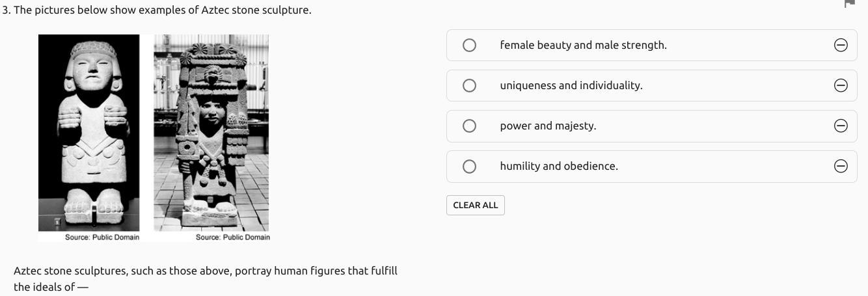The image size is (868, 296).
Task: Click the "female beauty and male strength." answer text
Action: click(x=583, y=45)
